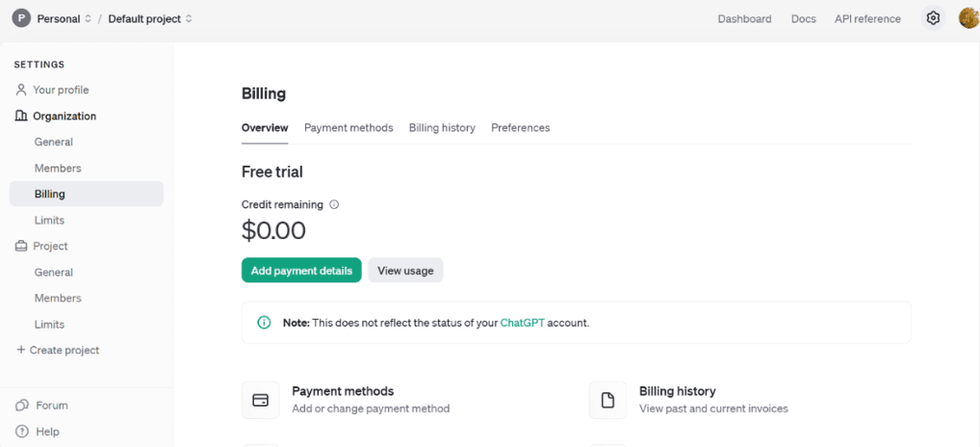This screenshot has width=980, height=447.
Task: Open Dashboard in the top navigation
Action: point(744,18)
